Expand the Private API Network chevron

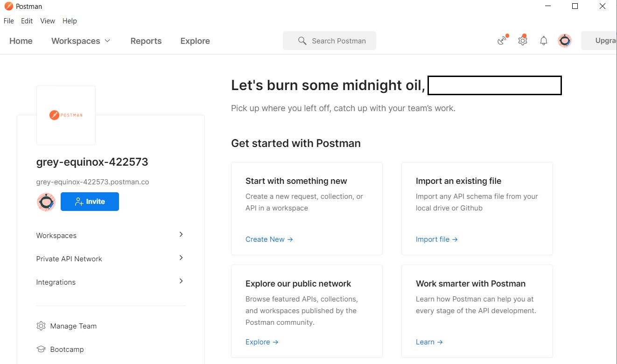pos(181,258)
